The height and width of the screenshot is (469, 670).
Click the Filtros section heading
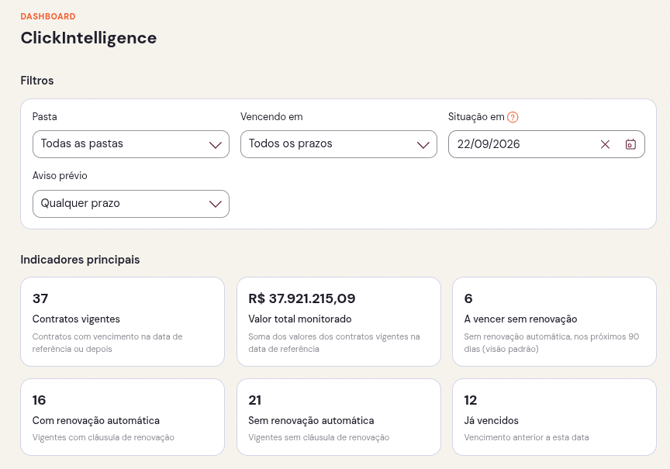pos(37,80)
